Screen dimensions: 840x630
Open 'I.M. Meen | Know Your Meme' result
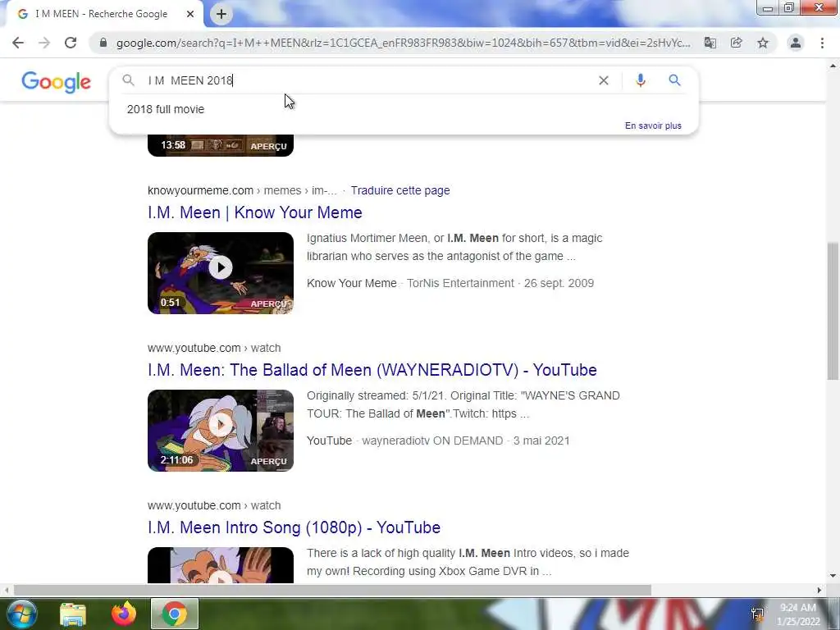(255, 212)
